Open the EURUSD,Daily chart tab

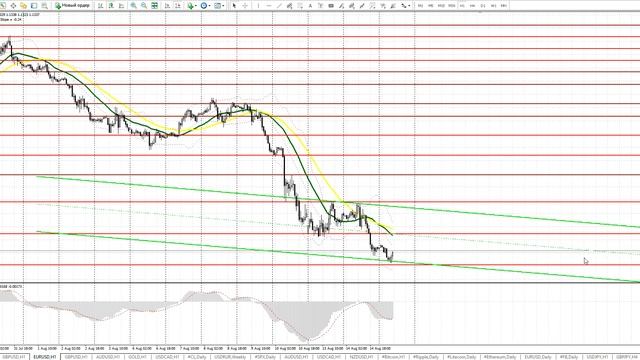(x=538, y=357)
